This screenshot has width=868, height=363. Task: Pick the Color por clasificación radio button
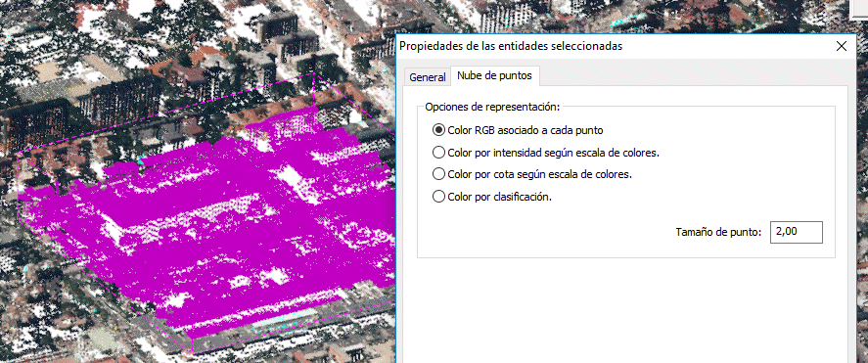coord(438,197)
